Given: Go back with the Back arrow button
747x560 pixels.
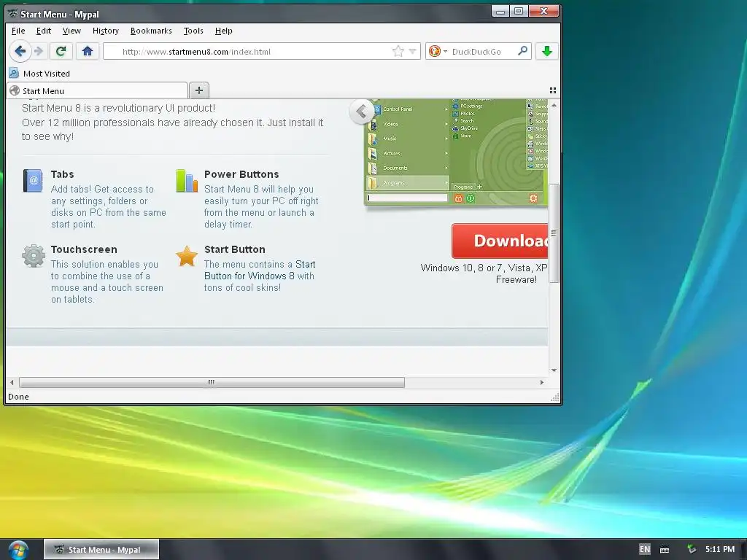Looking at the screenshot, I should coord(20,51).
